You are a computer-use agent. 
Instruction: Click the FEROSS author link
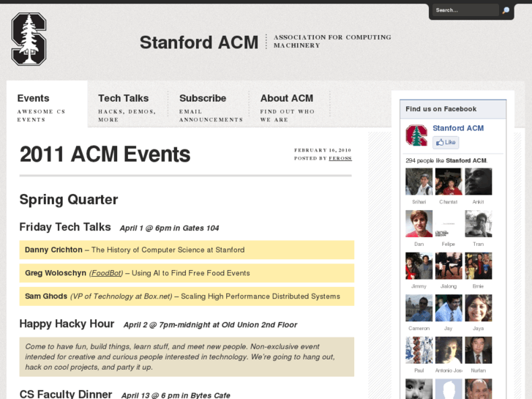click(x=340, y=158)
